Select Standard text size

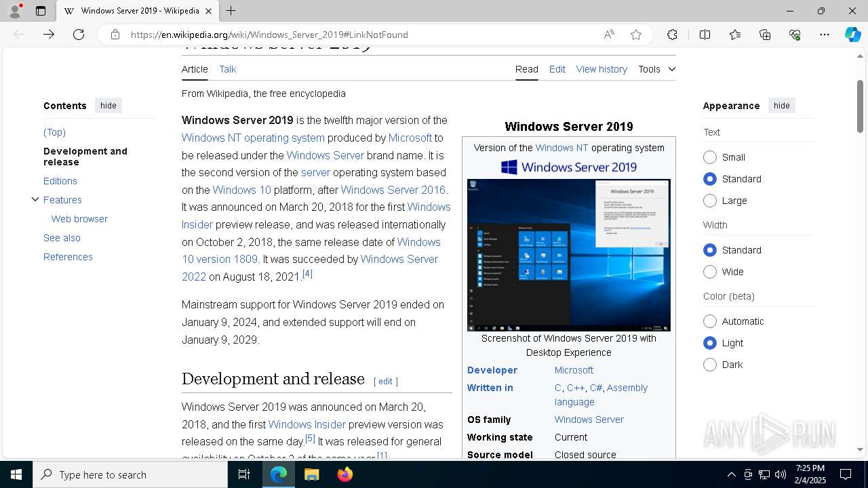point(710,179)
